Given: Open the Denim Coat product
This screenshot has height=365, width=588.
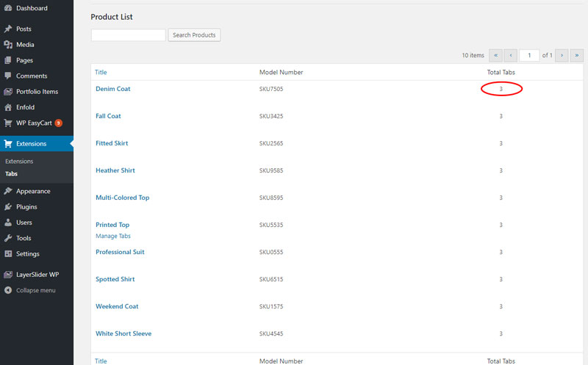Looking at the screenshot, I should [113, 89].
